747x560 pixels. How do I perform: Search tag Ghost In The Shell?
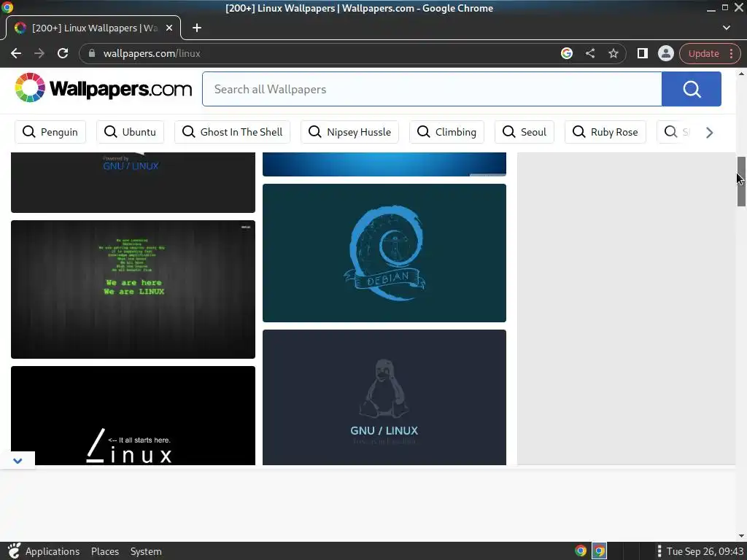pos(233,132)
